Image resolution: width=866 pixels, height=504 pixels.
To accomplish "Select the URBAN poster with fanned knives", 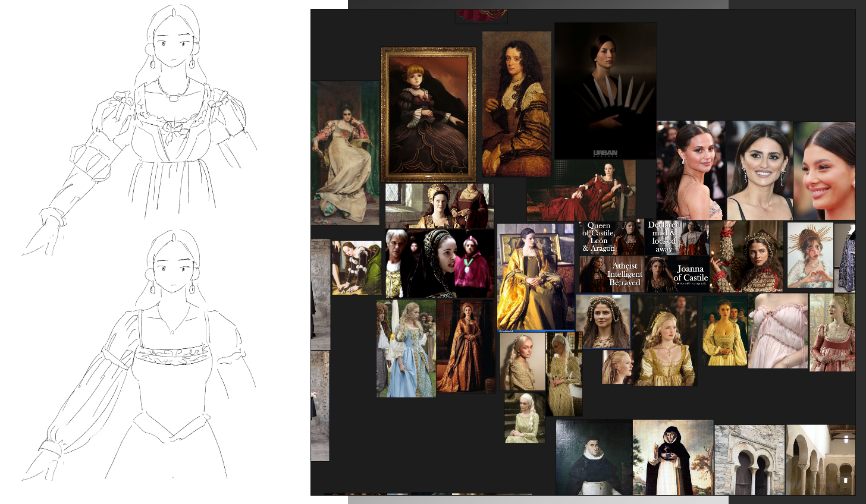I will pos(605,92).
